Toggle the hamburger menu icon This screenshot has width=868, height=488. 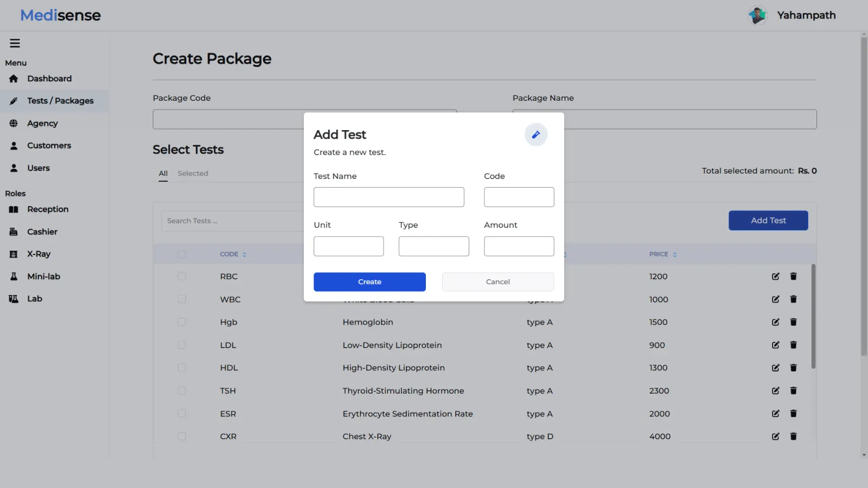[x=15, y=43]
